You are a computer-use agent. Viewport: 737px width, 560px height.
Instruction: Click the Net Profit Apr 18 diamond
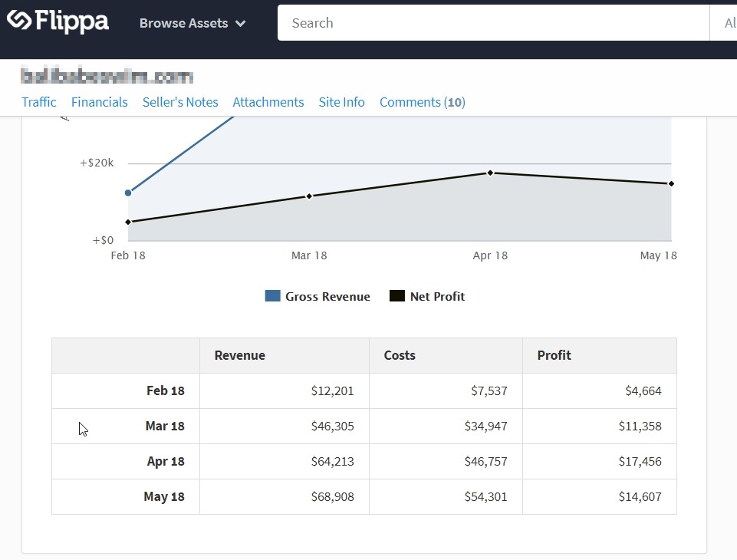[x=490, y=173]
